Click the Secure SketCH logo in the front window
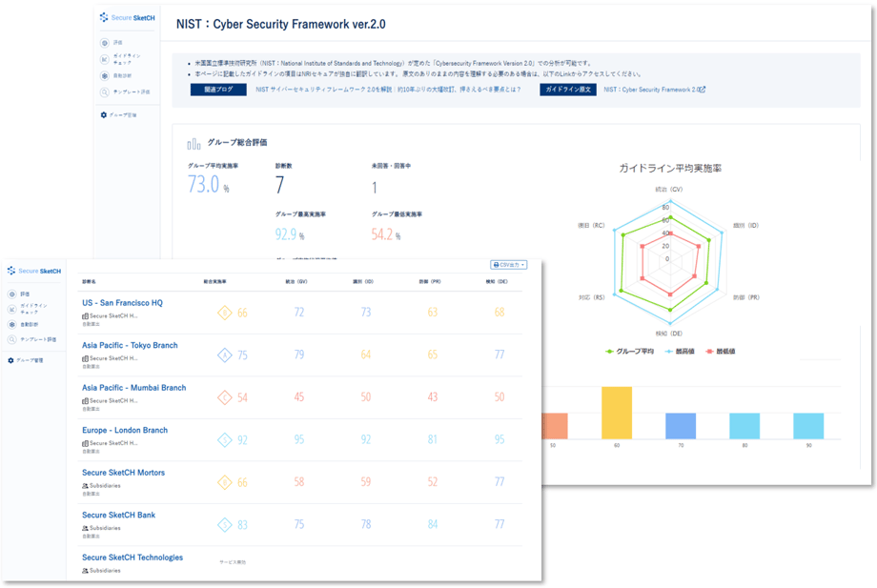 point(34,271)
